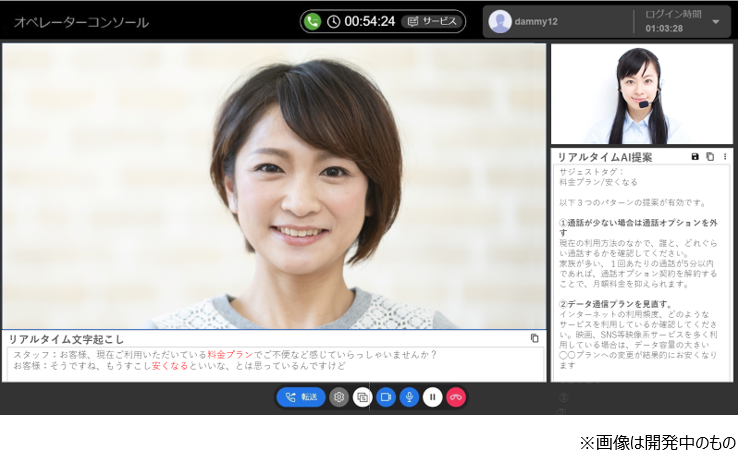
Task: Click the operator video thumbnail
Action: [642, 94]
